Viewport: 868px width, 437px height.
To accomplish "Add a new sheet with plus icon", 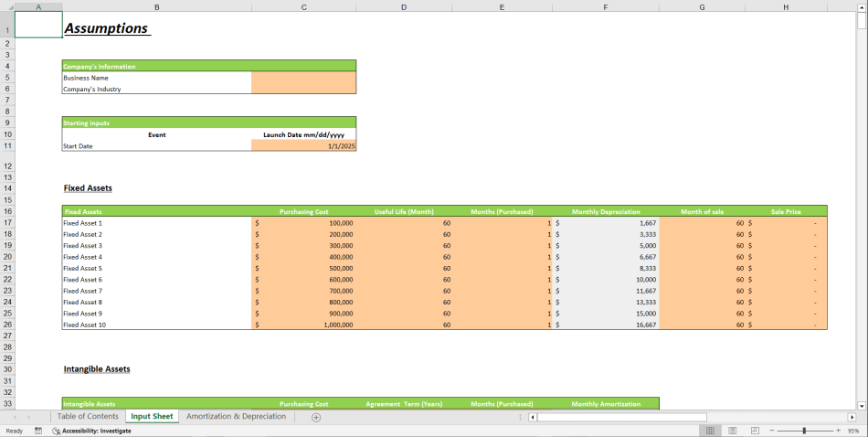I will (x=316, y=417).
